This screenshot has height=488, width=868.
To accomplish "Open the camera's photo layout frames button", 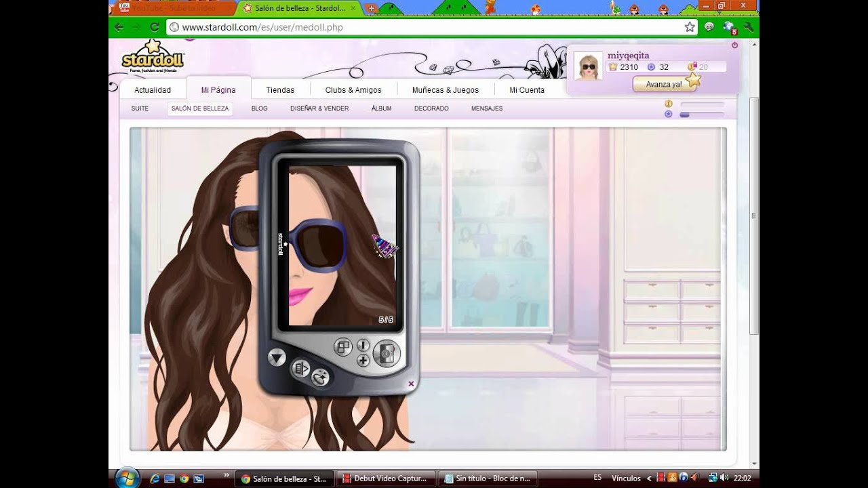I will pos(344,348).
